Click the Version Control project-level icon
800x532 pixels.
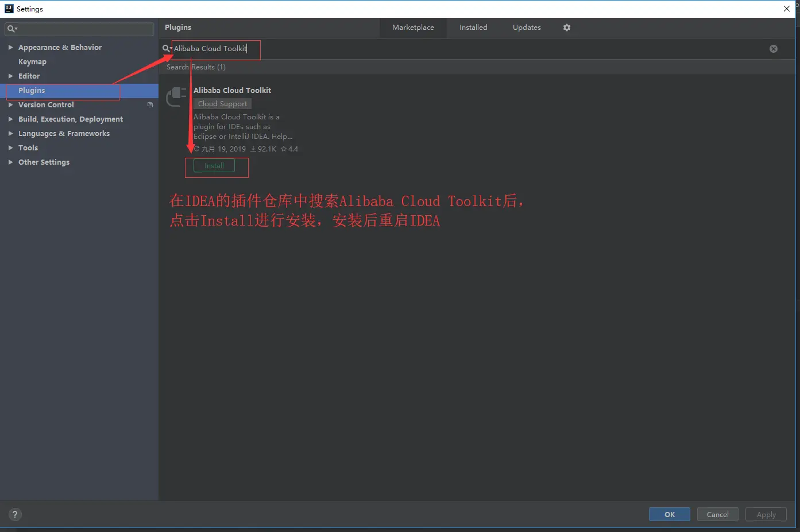[150, 105]
